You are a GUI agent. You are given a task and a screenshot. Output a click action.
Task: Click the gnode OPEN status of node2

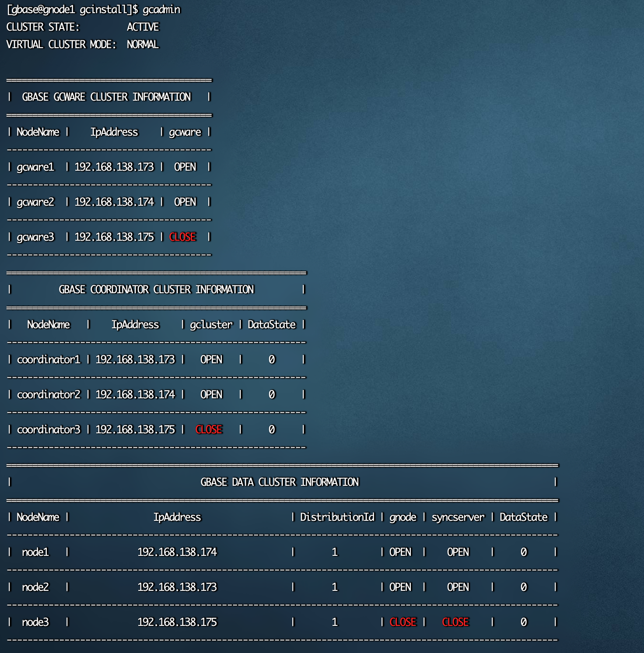pyautogui.click(x=400, y=587)
